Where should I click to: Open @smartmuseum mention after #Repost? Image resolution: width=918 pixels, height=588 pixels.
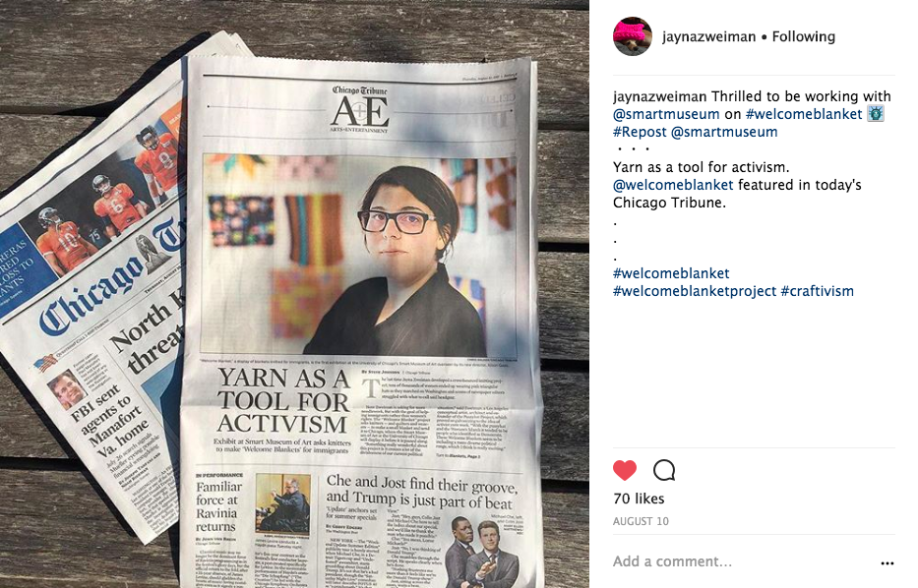point(724,132)
